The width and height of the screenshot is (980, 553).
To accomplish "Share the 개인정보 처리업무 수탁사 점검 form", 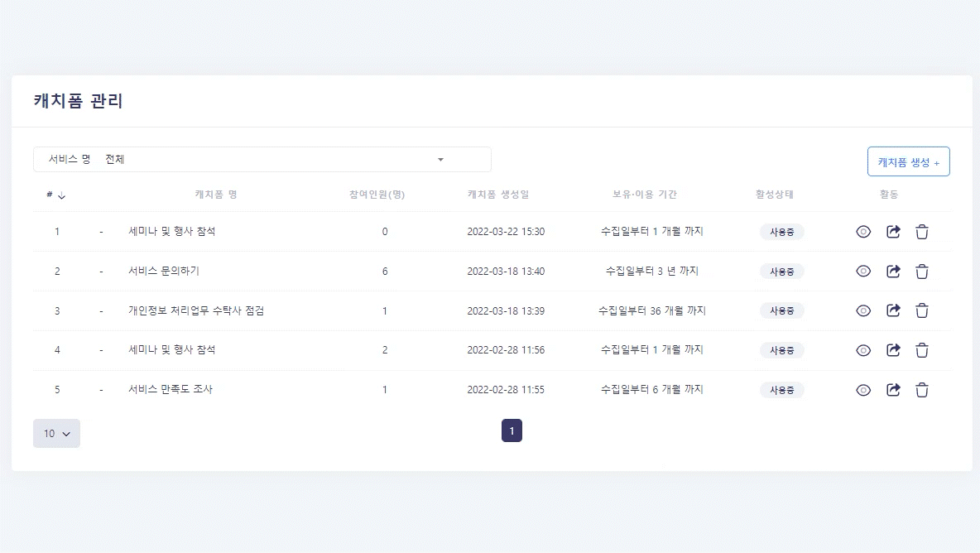I will (x=893, y=310).
